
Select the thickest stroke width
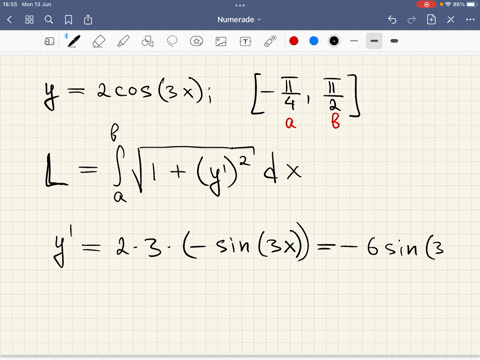click(394, 41)
